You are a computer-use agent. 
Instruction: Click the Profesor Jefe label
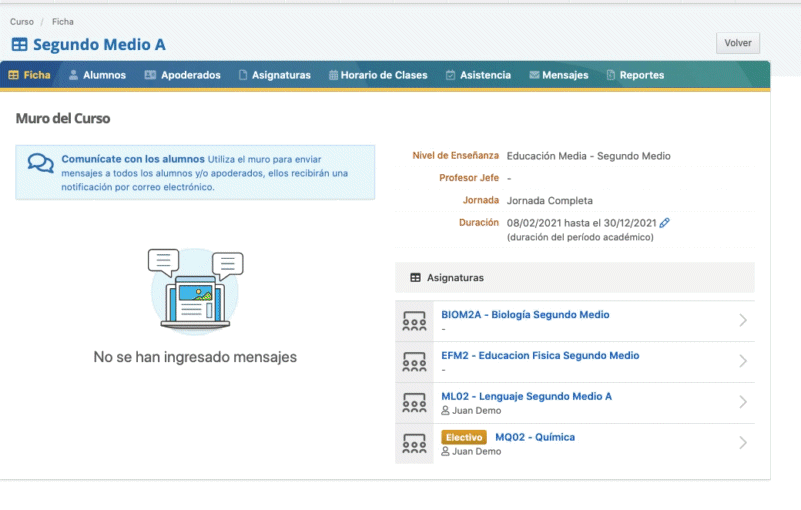pos(469,178)
